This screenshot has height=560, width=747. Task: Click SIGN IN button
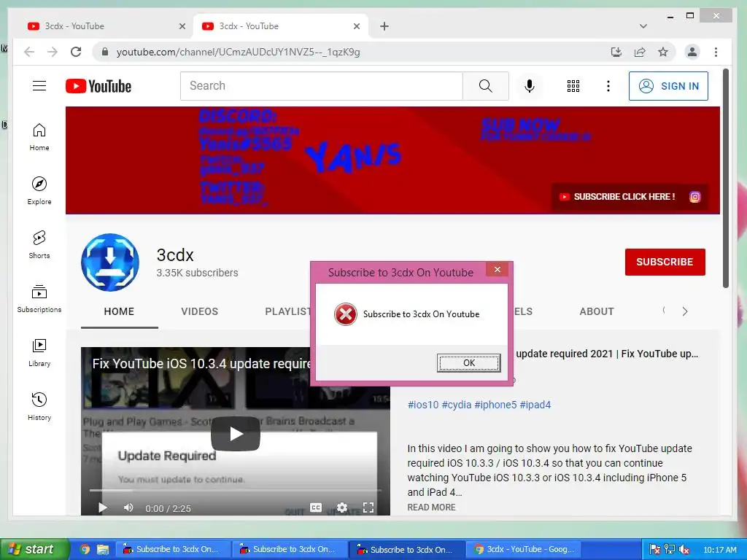pos(668,86)
